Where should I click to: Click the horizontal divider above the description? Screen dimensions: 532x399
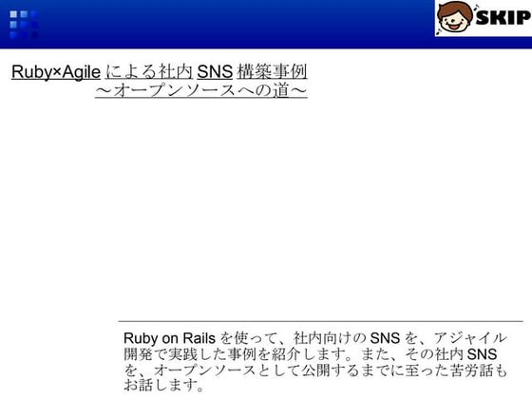click(321, 321)
